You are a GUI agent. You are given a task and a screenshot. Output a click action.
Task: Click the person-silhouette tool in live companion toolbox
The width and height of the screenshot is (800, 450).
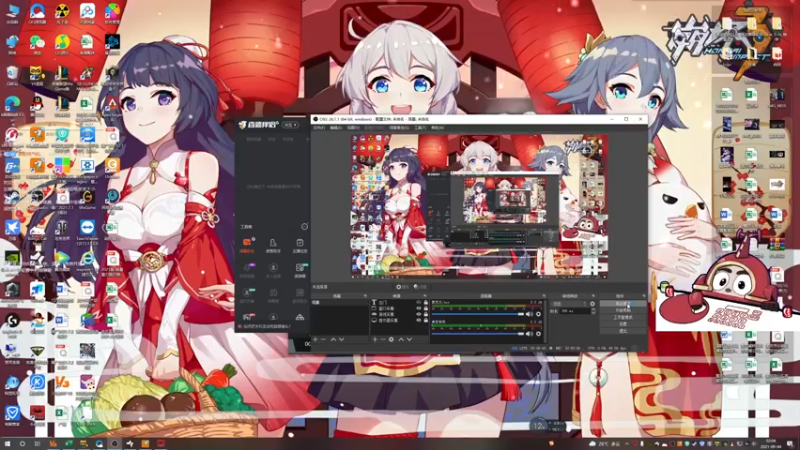pos(273,244)
